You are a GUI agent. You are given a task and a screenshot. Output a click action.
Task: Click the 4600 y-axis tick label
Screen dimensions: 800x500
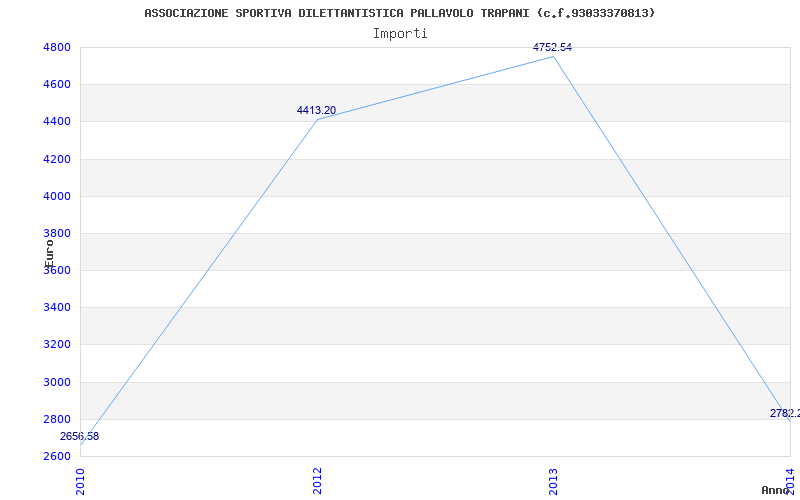coord(55,85)
